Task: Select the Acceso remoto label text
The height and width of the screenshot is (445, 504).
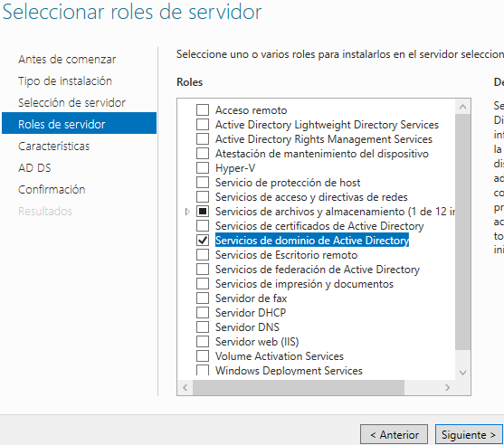Action: click(251, 110)
